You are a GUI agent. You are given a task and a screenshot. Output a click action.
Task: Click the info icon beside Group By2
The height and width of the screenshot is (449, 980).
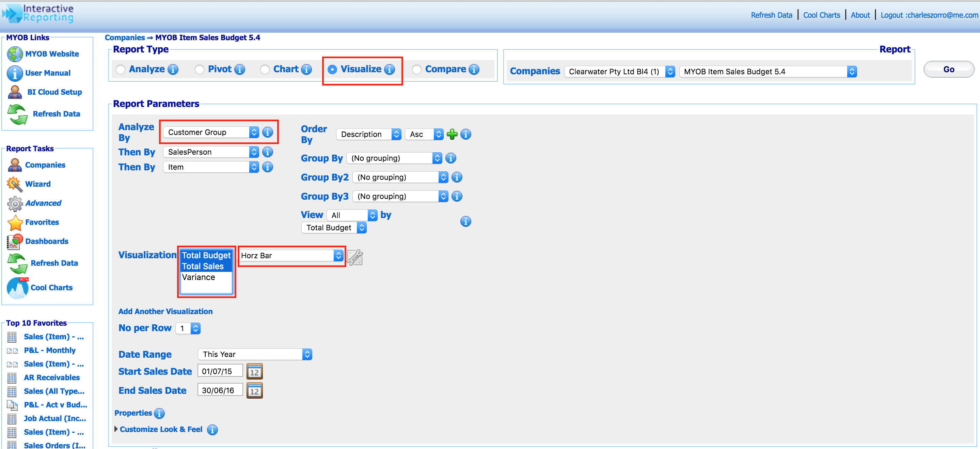click(x=457, y=177)
